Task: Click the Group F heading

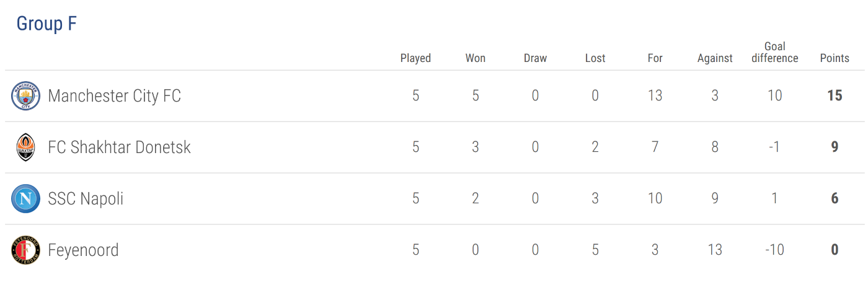Action: [x=46, y=24]
